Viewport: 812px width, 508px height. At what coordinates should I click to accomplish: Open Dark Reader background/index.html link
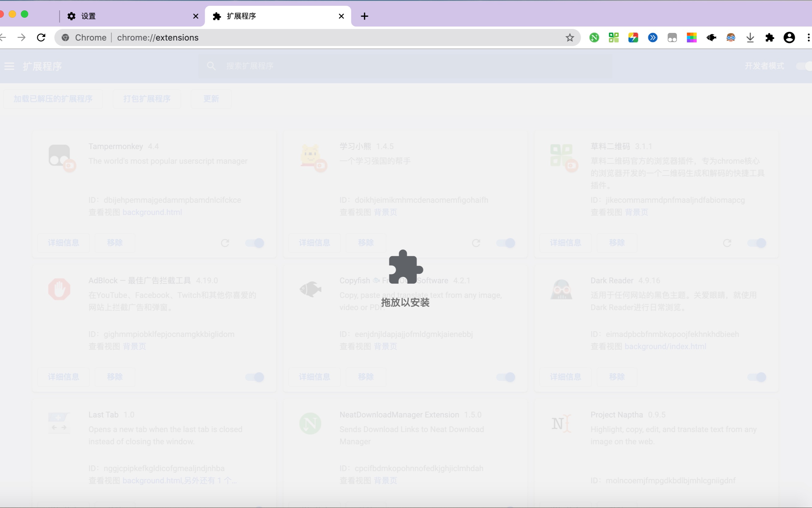click(x=665, y=346)
